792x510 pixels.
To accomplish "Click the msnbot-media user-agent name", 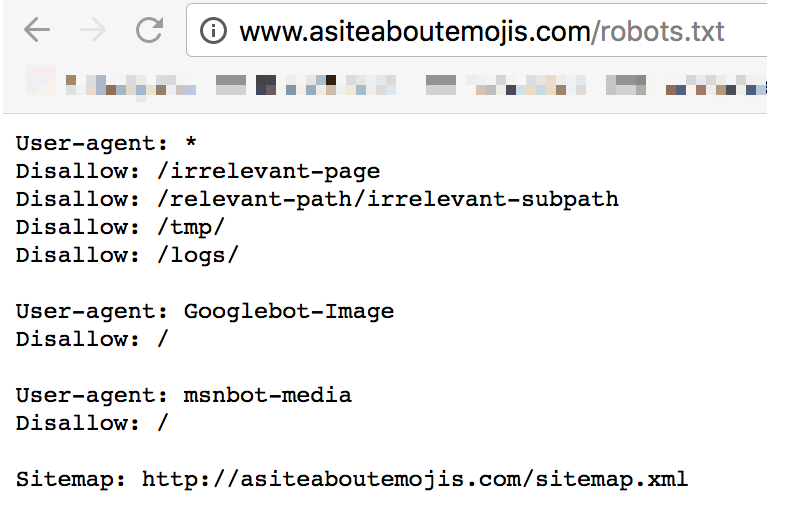I will 268,395.
